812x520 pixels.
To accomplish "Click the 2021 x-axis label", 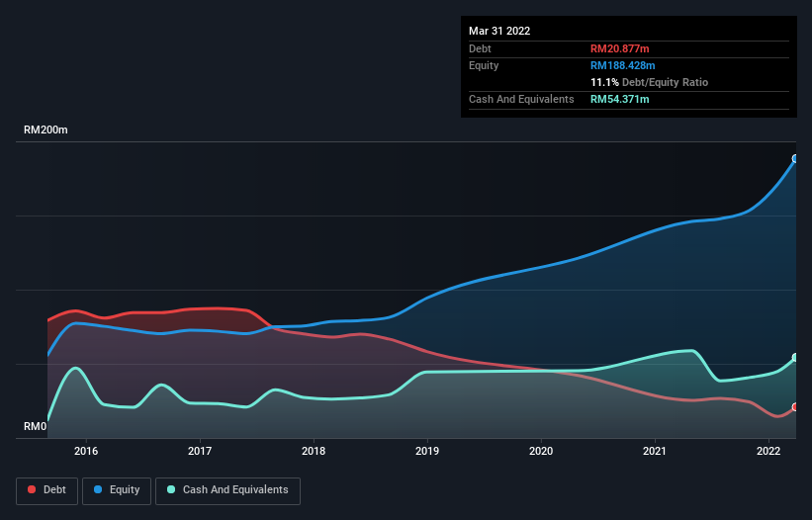I will tap(655, 451).
